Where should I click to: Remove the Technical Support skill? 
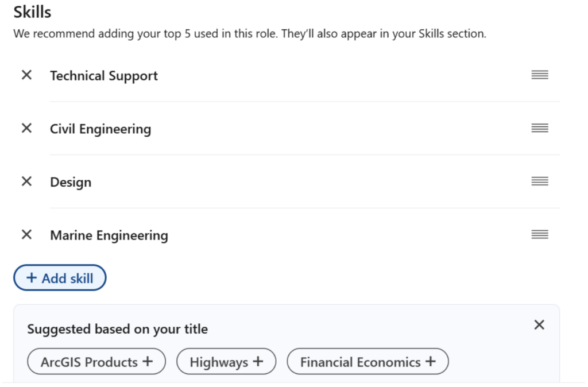pyautogui.click(x=26, y=75)
